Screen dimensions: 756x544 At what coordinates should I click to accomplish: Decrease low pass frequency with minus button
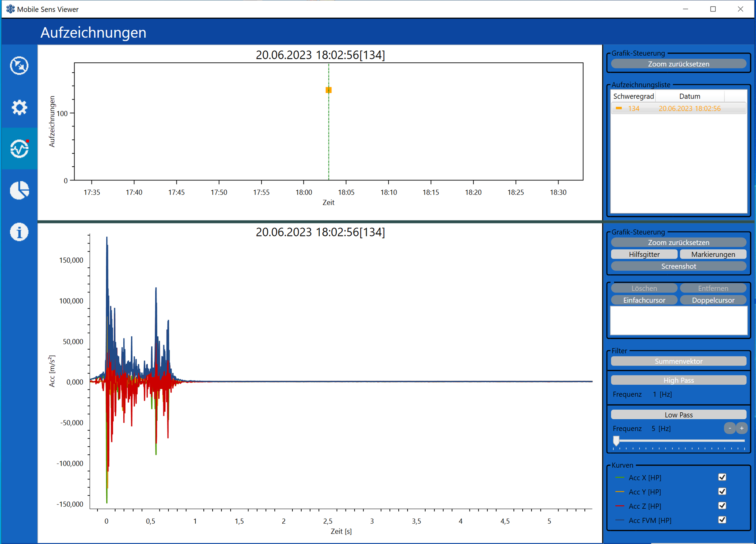coord(729,428)
